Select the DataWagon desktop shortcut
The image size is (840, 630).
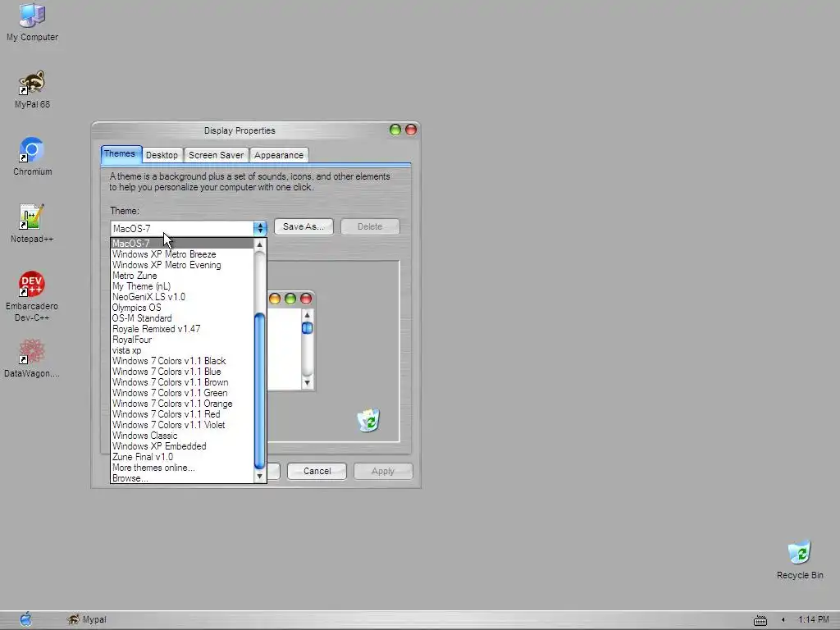32,358
